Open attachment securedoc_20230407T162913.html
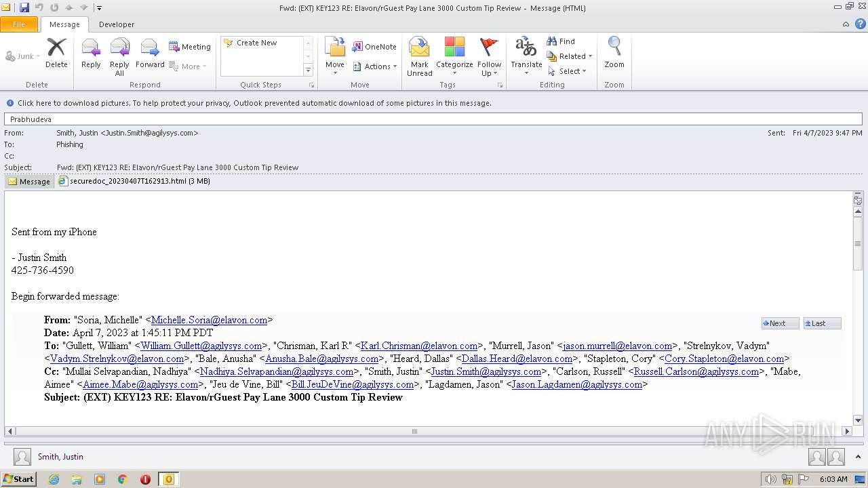868x488 pixels. click(x=134, y=182)
